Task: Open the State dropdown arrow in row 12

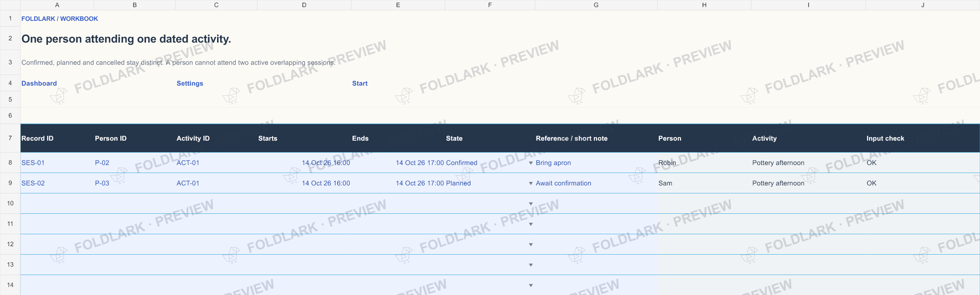Action: pyautogui.click(x=530, y=245)
